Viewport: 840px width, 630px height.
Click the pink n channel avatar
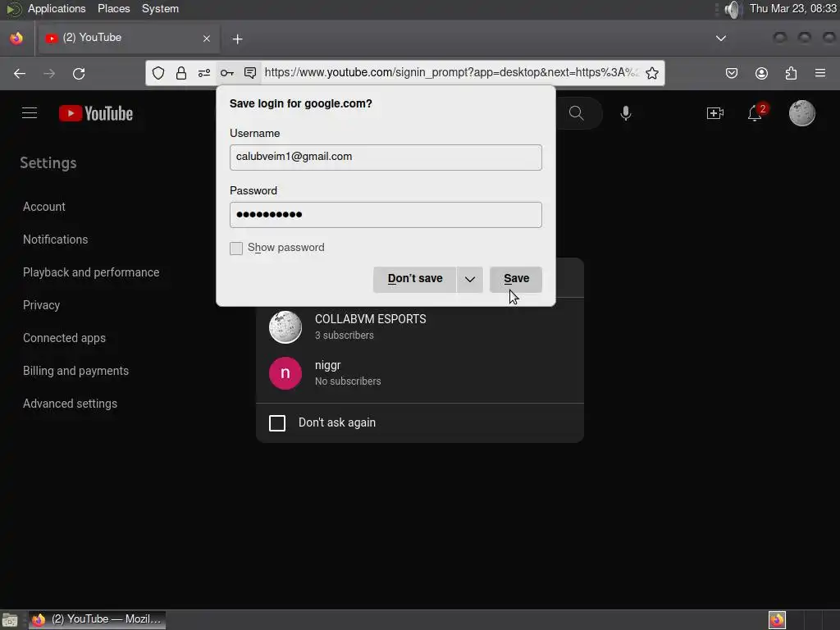point(285,373)
